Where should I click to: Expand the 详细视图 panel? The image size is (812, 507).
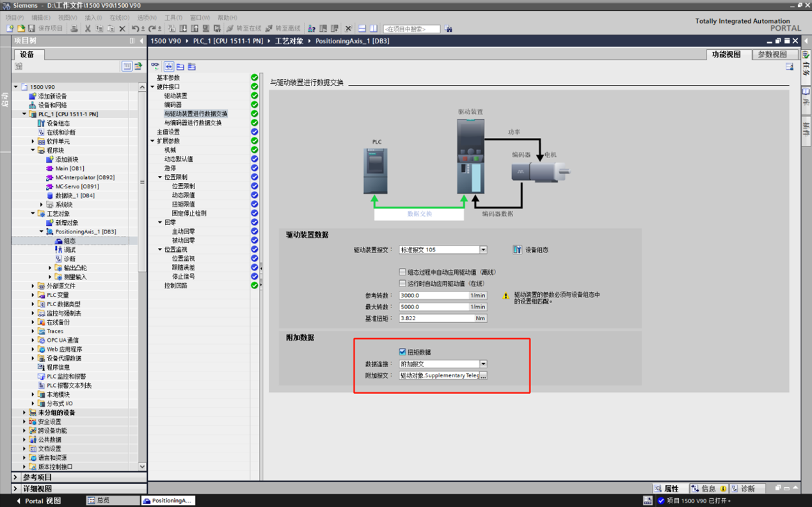pyautogui.click(x=15, y=488)
